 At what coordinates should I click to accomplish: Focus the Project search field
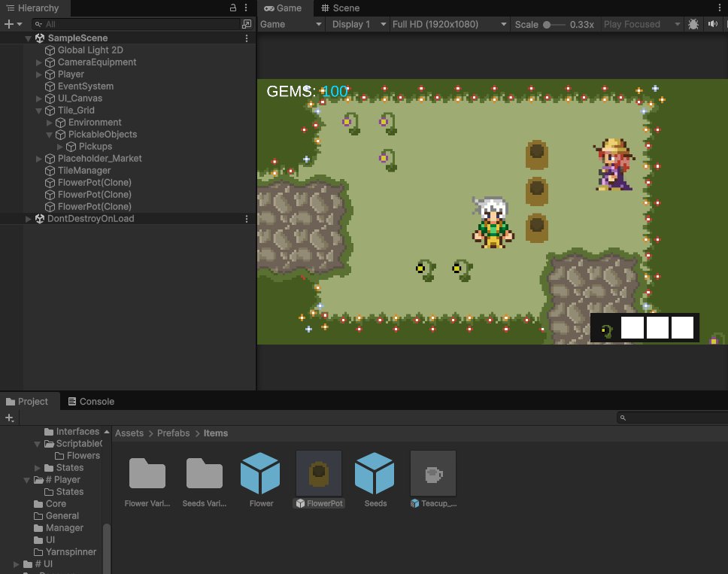[672, 418]
